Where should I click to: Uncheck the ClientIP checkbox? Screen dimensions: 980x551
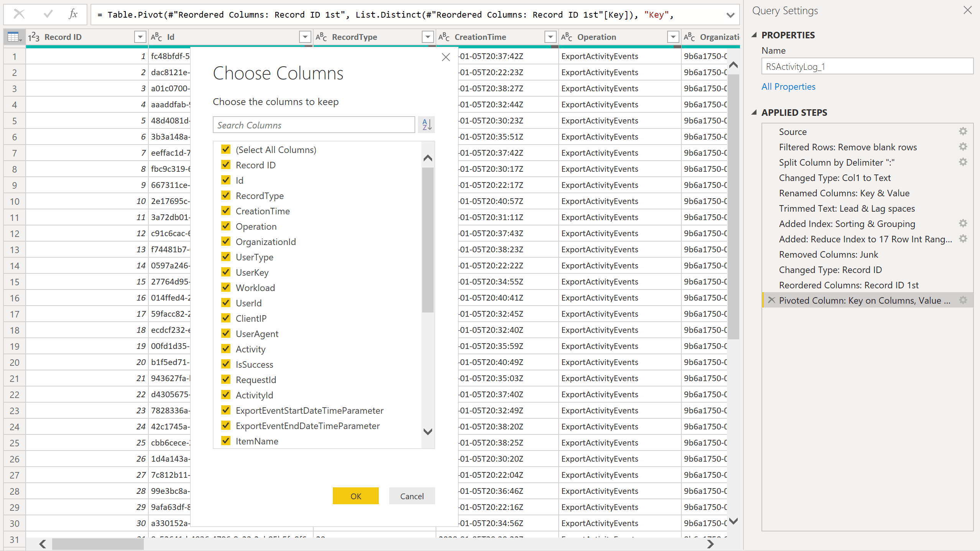pos(226,318)
